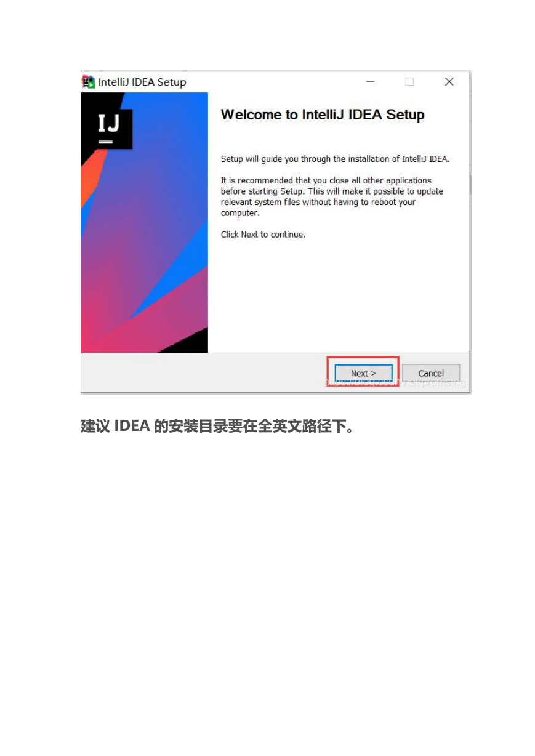This screenshot has width=535, height=756.
Task: Click the bold Chinese note below the screenshot
Action: [217, 426]
